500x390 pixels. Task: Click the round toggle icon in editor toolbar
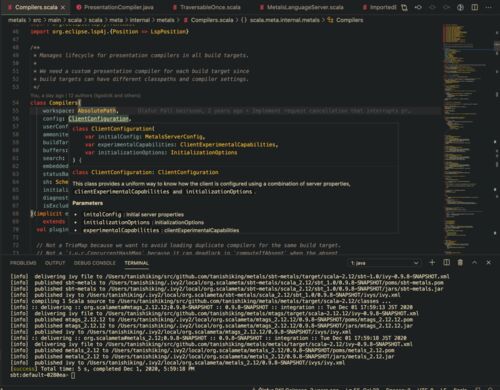tap(460, 7)
